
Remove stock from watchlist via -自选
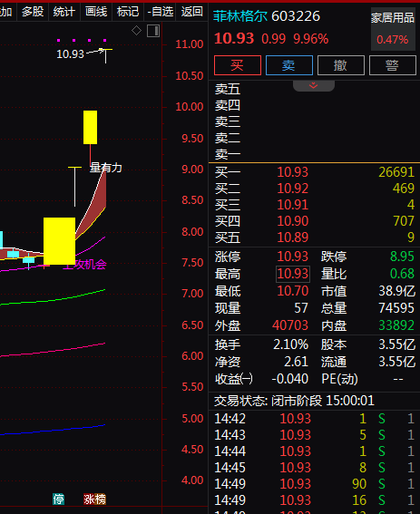[161, 12]
